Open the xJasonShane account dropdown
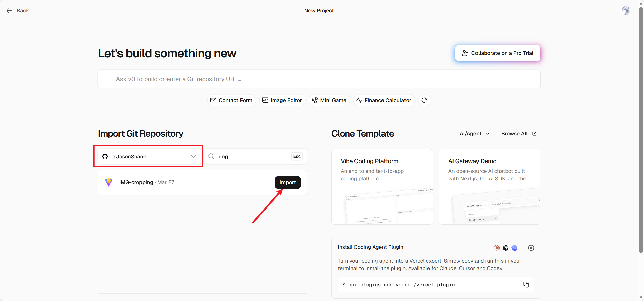644x301 pixels. (x=149, y=156)
